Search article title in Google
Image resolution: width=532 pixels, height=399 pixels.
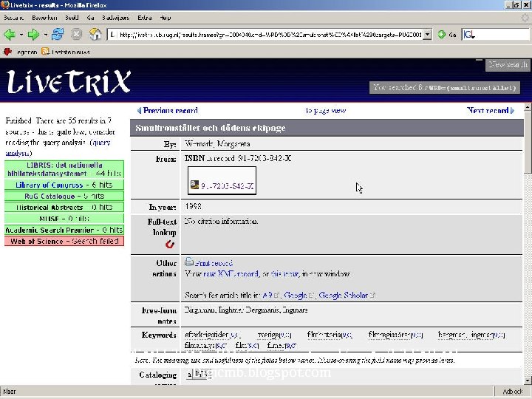(296, 295)
